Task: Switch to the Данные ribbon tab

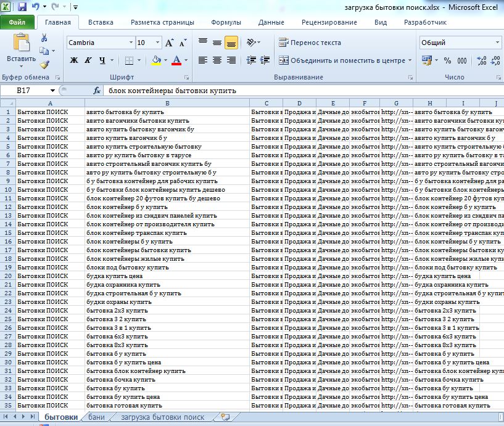Action: click(271, 22)
